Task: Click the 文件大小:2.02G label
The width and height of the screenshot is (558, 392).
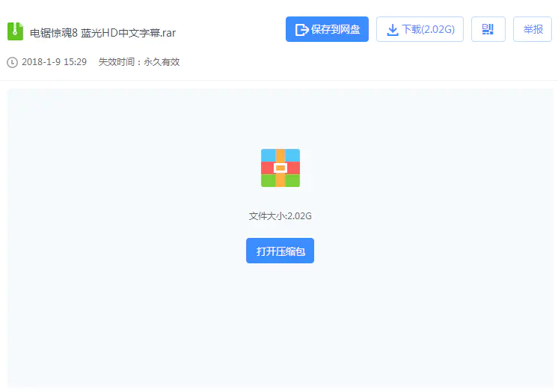Action: click(x=280, y=216)
